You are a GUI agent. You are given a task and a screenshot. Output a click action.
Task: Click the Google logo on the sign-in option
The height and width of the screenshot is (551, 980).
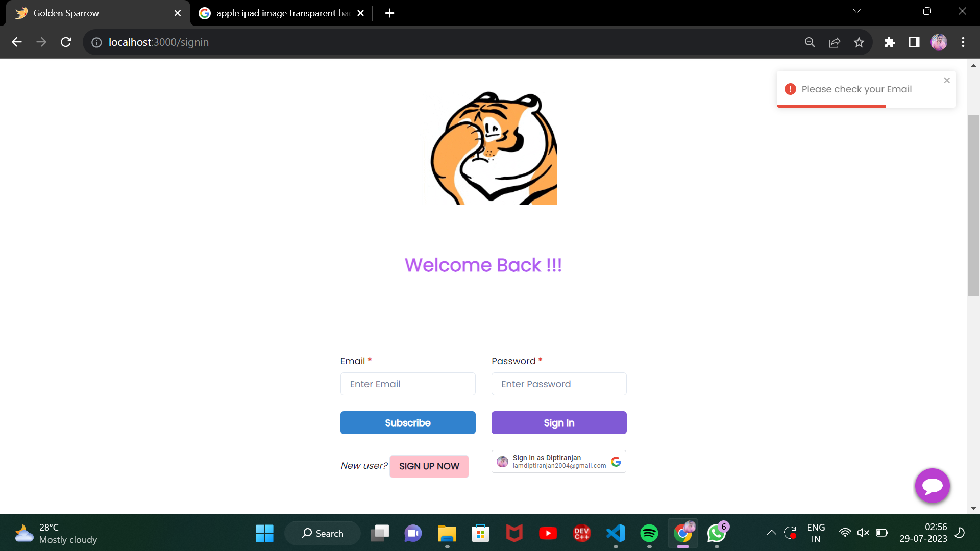pyautogui.click(x=616, y=461)
